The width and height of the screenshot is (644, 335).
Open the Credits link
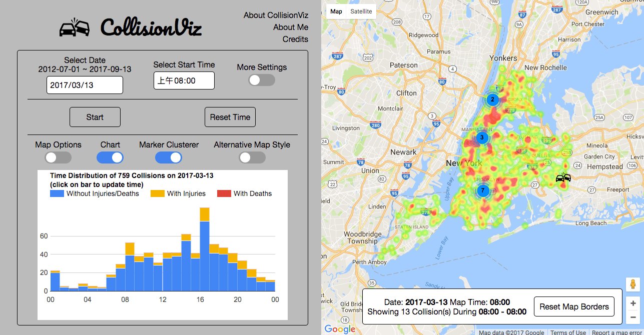coord(295,39)
